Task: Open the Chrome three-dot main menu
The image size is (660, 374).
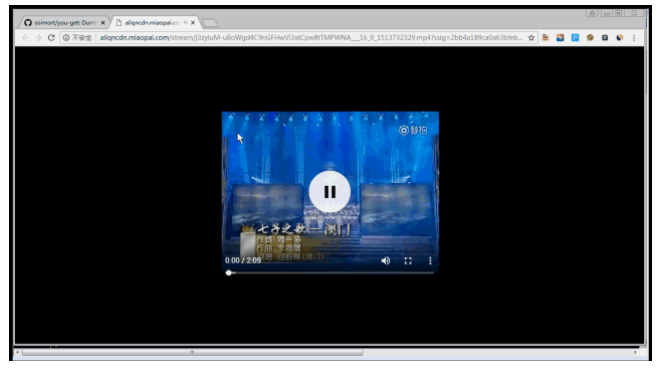Action: pyautogui.click(x=634, y=37)
